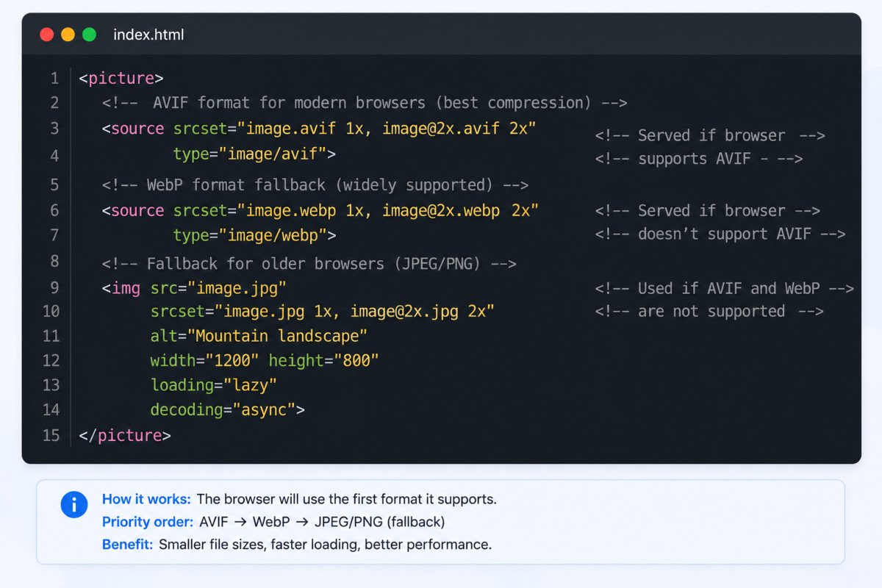Screen dimensions: 882x588
Task: Click the red close window dot
Action: 47,35
